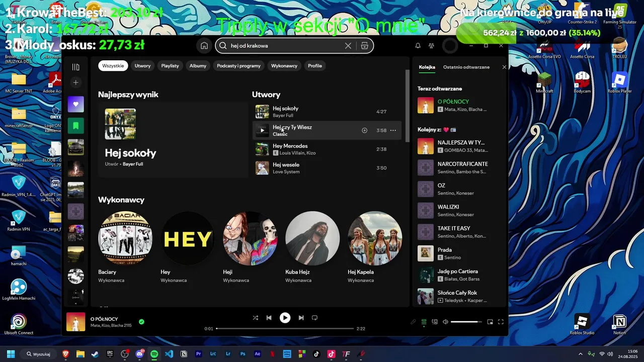
Task: Create a playlist with the plus icon
Action: [76, 82]
